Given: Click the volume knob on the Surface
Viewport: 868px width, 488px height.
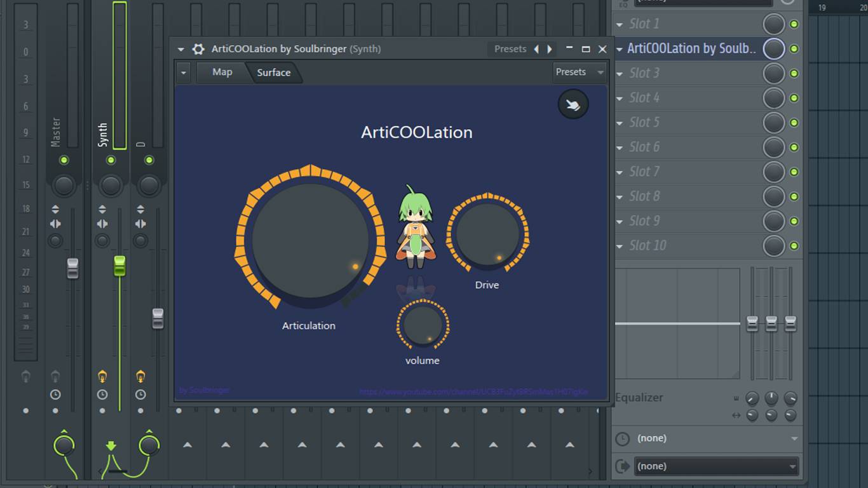Looking at the screenshot, I should [423, 325].
